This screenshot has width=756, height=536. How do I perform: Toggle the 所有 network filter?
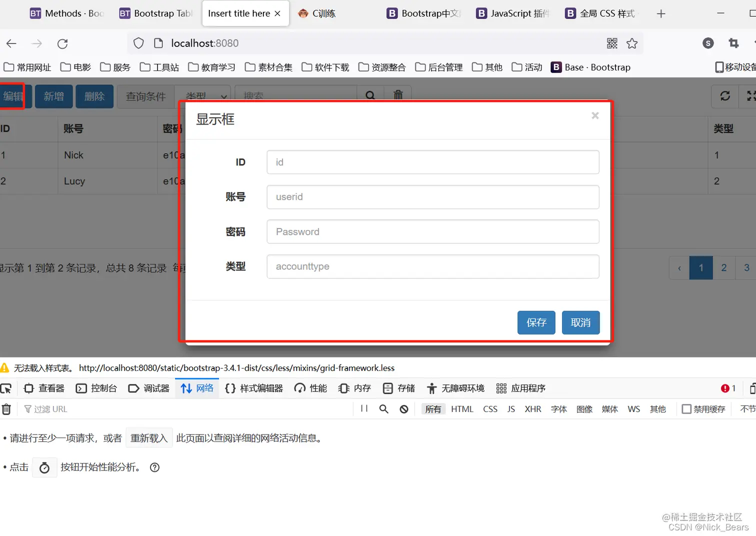tap(433, 409)
